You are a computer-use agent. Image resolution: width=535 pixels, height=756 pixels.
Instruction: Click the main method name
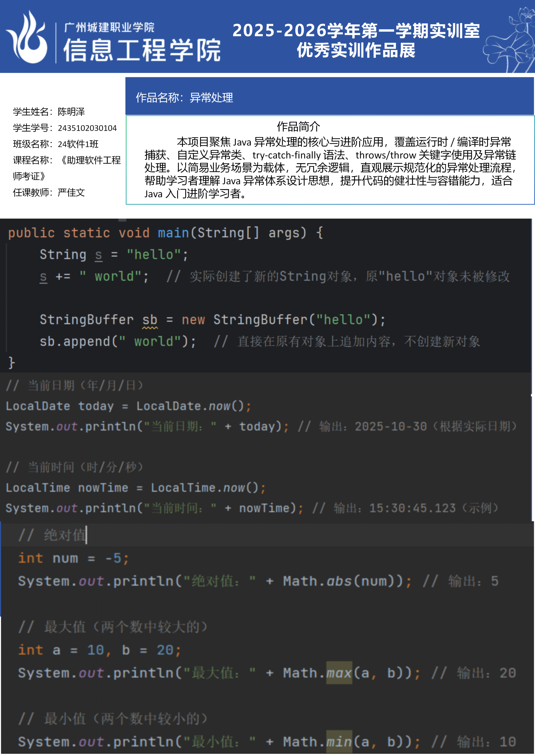coord(173,233)
